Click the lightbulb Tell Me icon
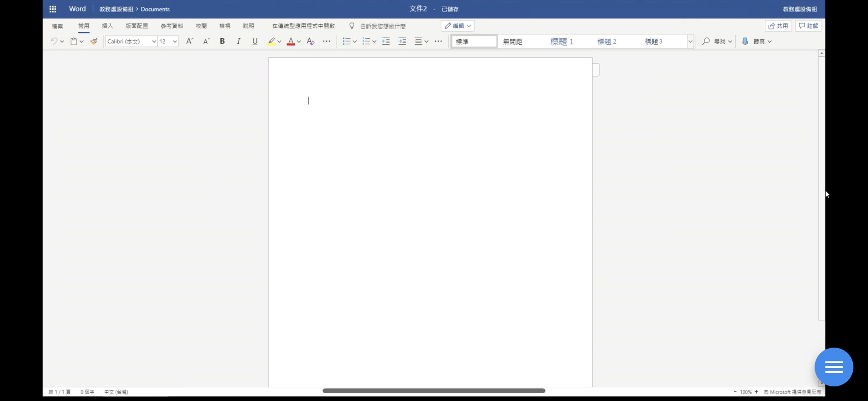The width and height of the screenshot is (868, 401). tap(352, 26)
